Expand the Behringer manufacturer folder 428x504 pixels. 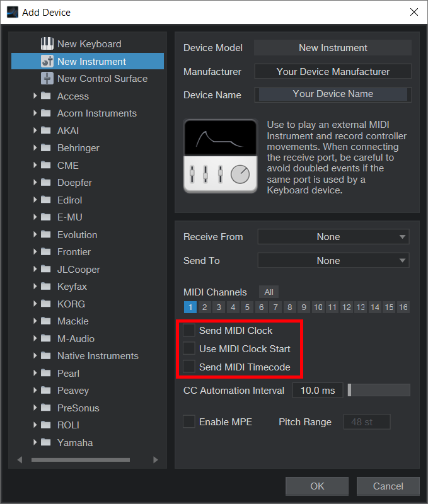pyautogui.click(x=35, y=148)
